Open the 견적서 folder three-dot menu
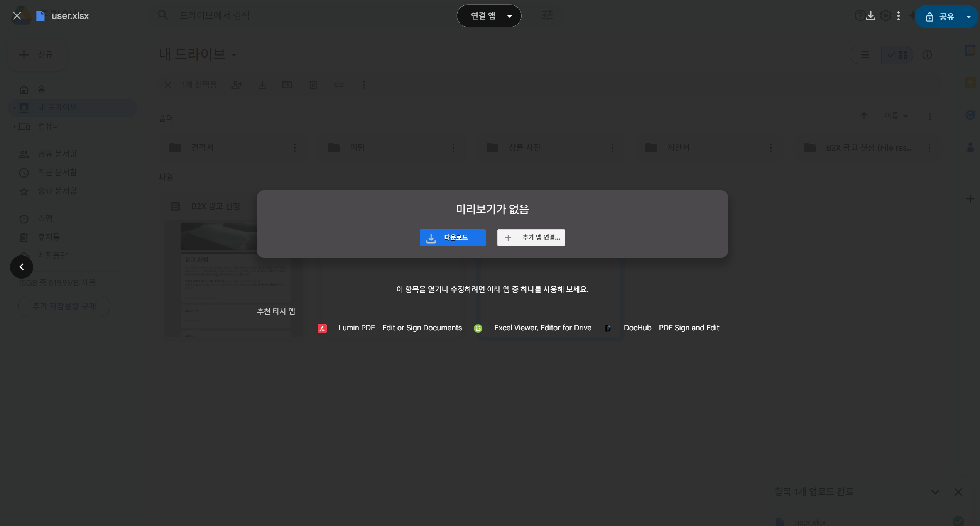This screenshot has width=980, height=526. (295, 148)
